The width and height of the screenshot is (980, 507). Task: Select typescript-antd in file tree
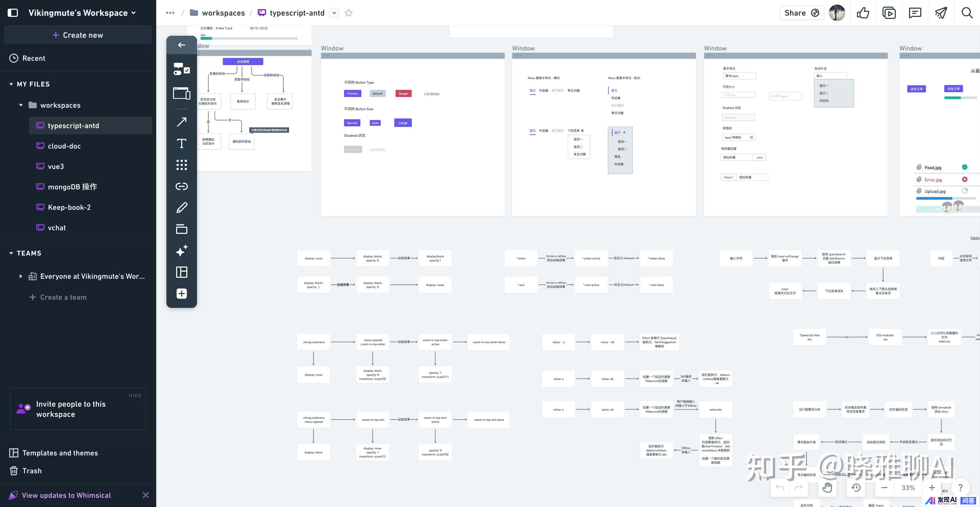[91, 126]
